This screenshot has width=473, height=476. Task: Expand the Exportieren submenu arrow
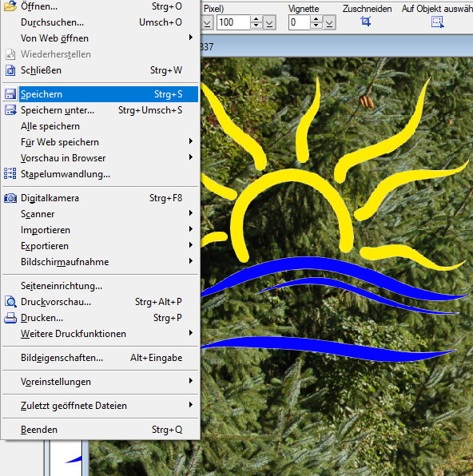coord(191,245)
